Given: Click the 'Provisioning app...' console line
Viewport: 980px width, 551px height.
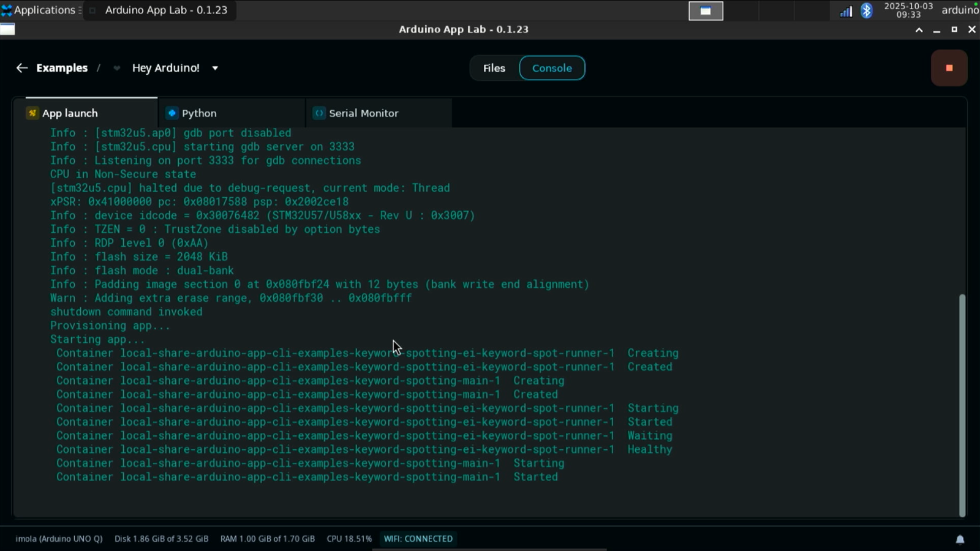Looking at the screenshot, I should click(x=110, y=326).
